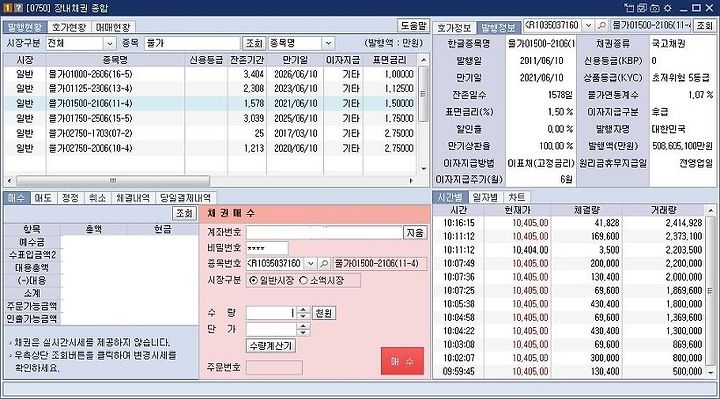Click the trade history scrollbar's up arrow
This screenshot has height=399, width=720.
[x=710, y=210]
